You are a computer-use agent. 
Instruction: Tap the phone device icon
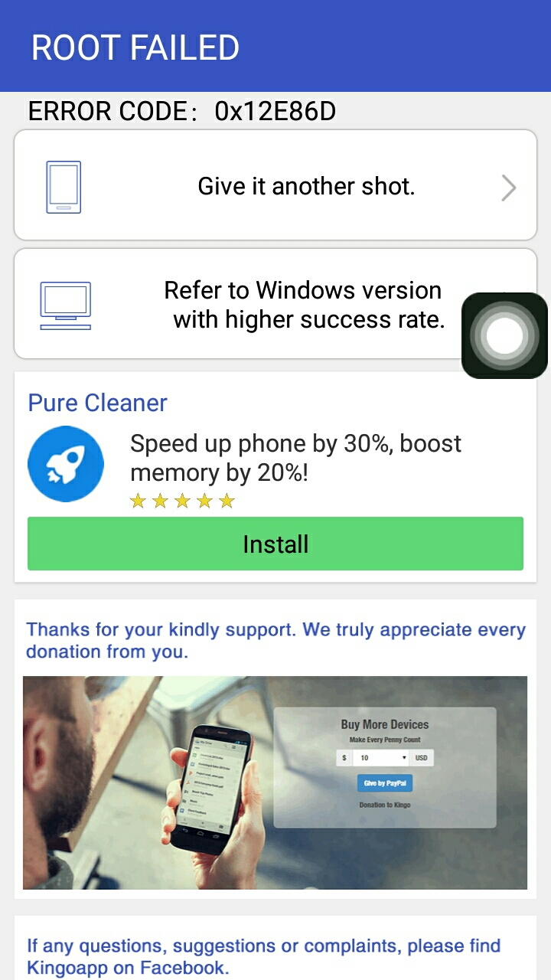tap(64, 187)
